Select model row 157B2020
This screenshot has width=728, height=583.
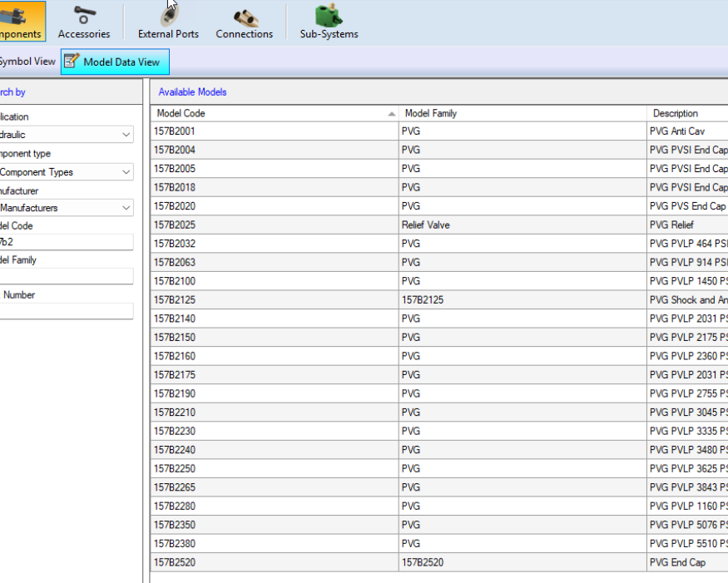click(439, 206)
